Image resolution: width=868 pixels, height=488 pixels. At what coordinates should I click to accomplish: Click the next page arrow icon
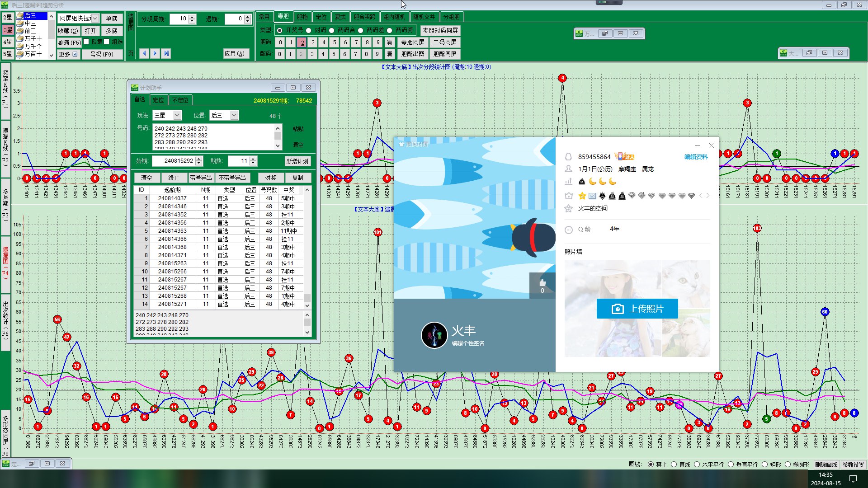tap(155, 53)
